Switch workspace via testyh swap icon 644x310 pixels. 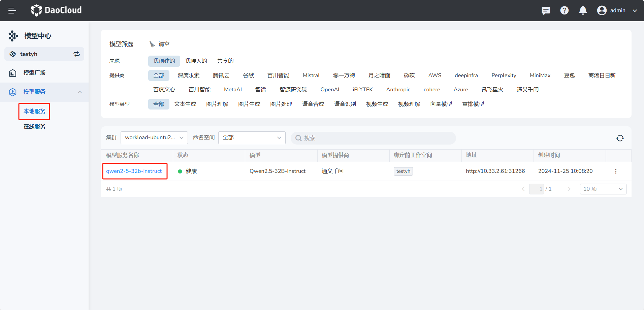[x=77, y=54]
